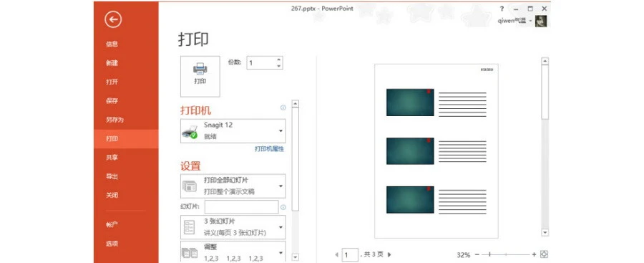Viewport: 644px width, 263px height.
Task: Go back using the circular back arrow
Action: pyautogui.click(x=113, y=19)
